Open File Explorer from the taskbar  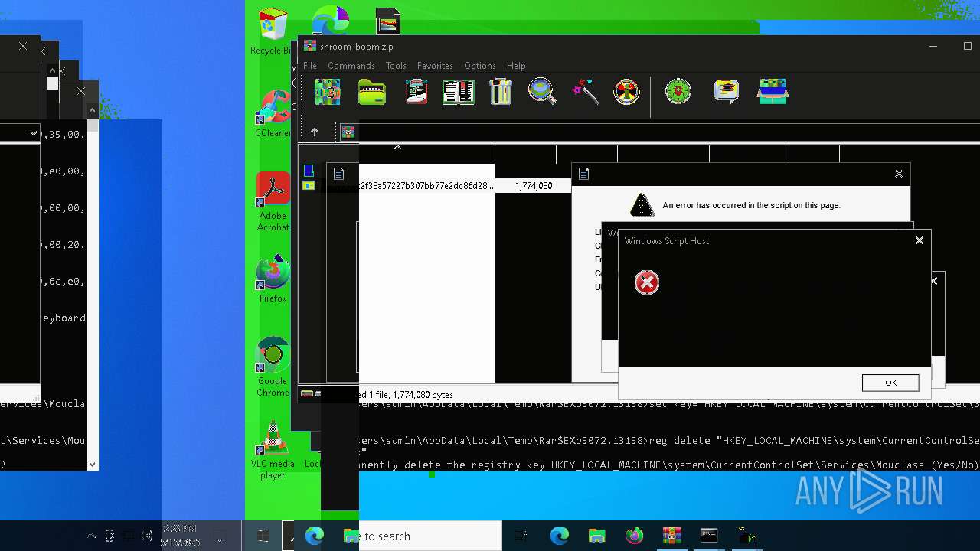tap(596, 536)
